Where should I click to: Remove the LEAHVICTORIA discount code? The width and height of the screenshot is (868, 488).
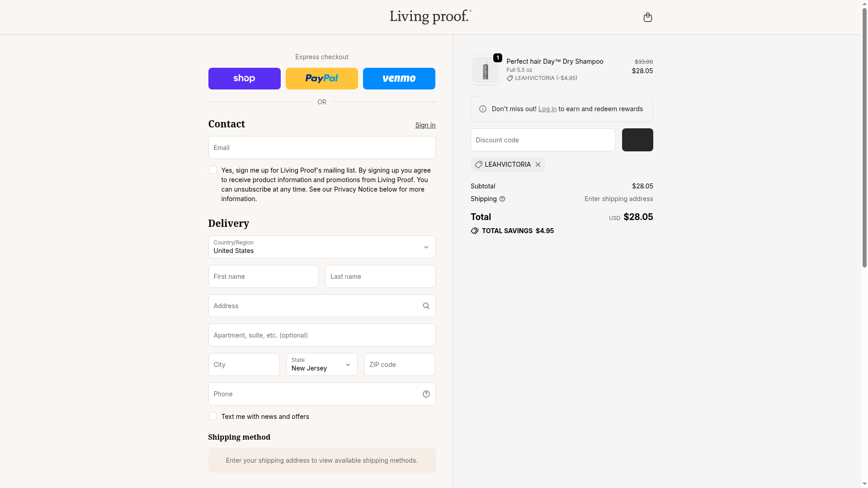[x=538, y=164]
